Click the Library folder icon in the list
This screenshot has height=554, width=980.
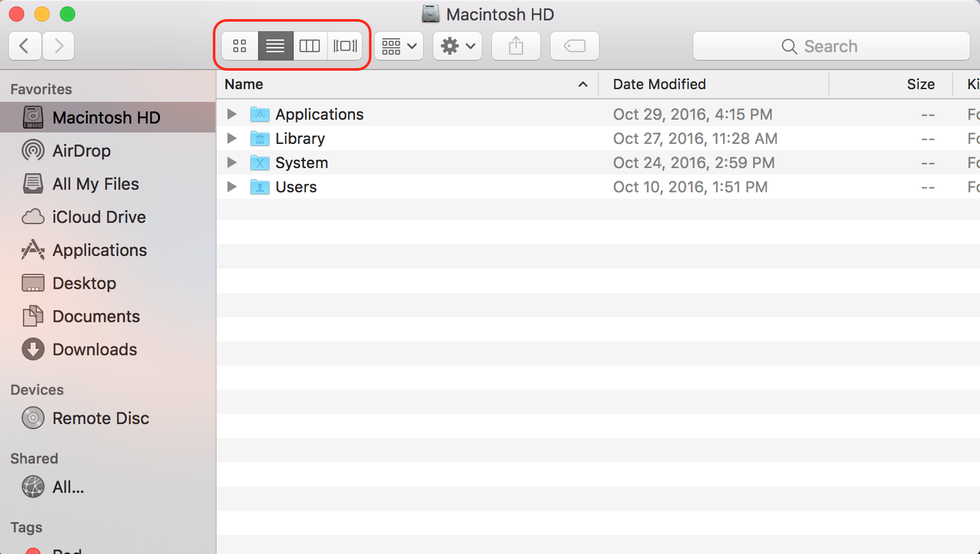point(260,138)
